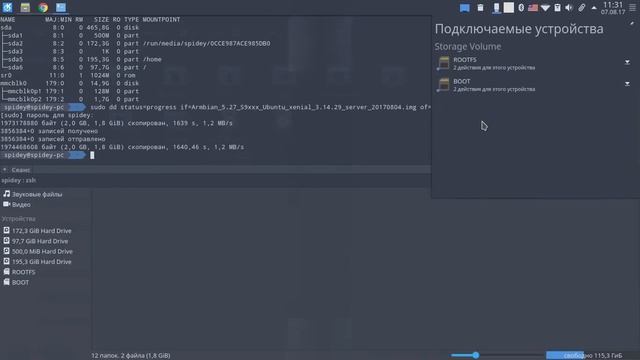Click the free space bar 115,3 ГиБ
The image size is (640, 360).
584,356
